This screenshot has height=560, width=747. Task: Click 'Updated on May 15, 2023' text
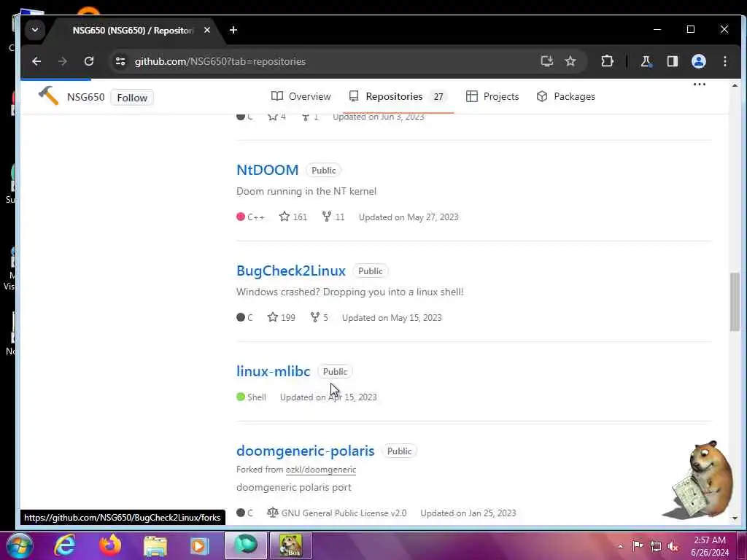392,318
